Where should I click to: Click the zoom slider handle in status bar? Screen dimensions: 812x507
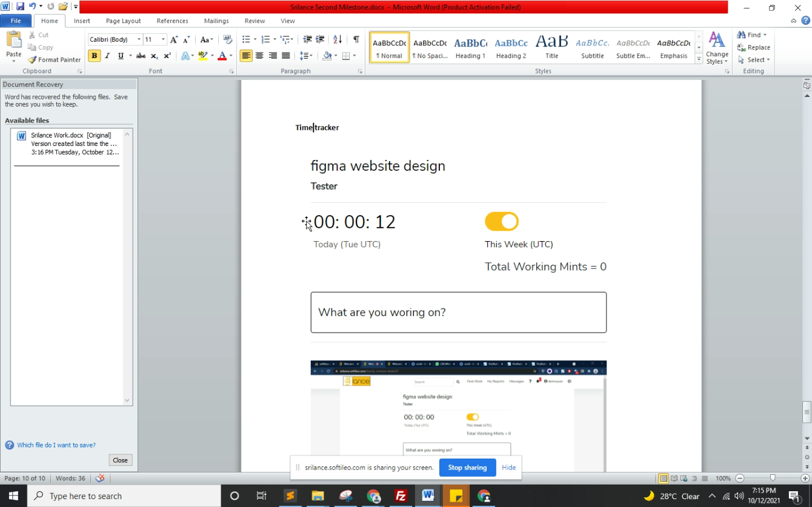coord(772,479)
